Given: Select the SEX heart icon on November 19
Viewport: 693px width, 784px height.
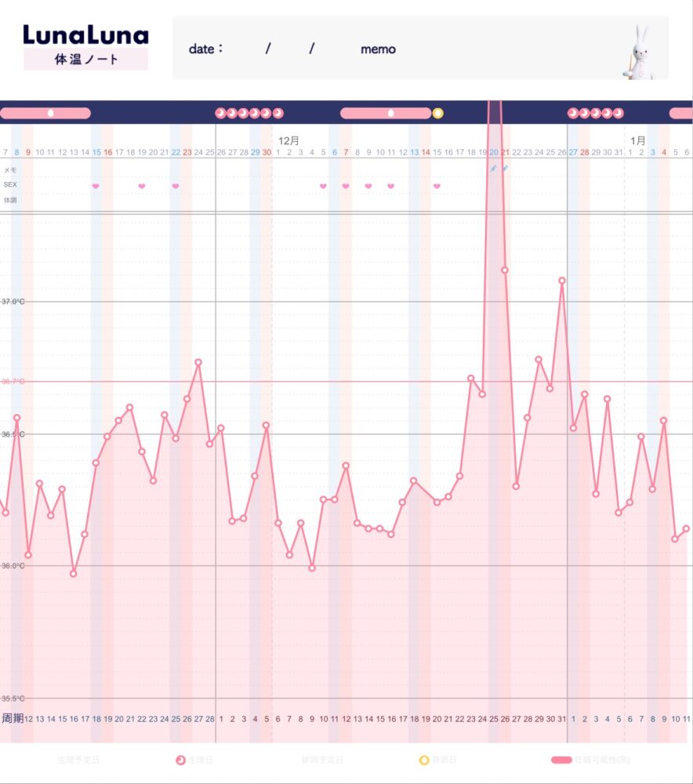Looking at the screenshot, I should 142,186.
